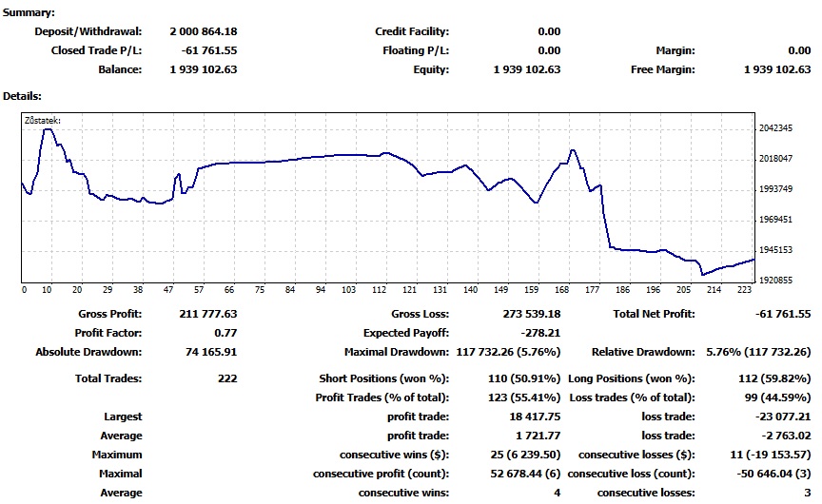This screenshot has width=822, height=504.
Task: Click the Maximum row label
Action: click(117, 455)
